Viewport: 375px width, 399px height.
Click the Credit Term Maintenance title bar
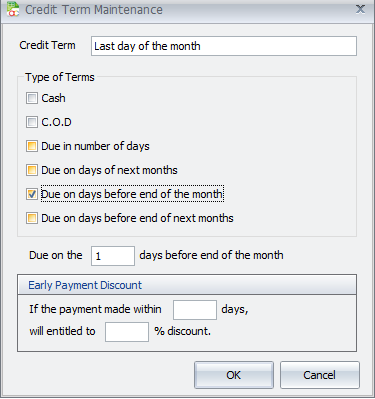(187, 10)
